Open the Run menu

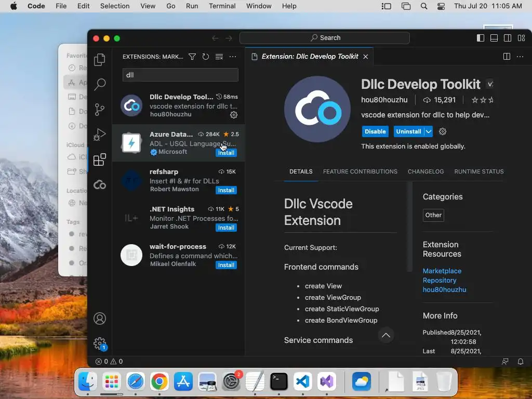click(x=192, y=6)
